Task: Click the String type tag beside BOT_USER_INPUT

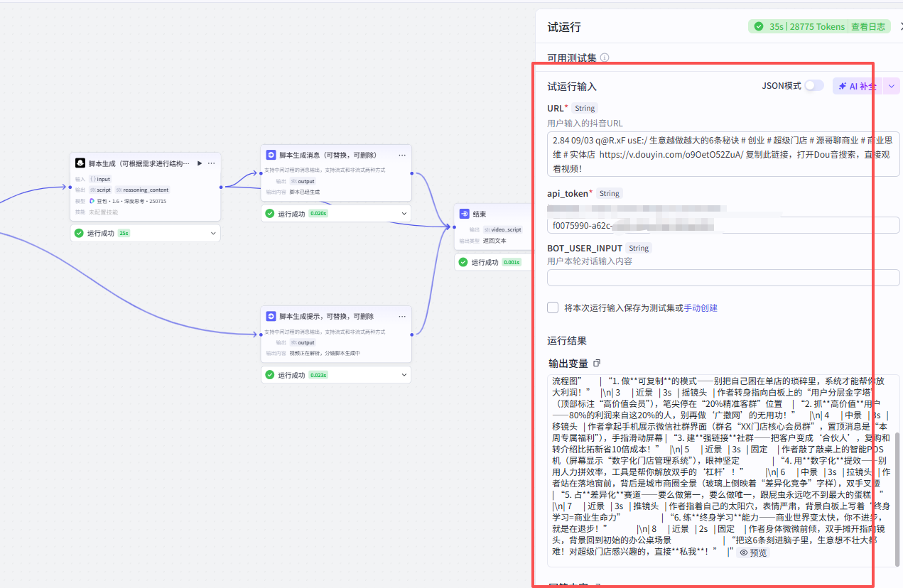Action: point(639,248)
